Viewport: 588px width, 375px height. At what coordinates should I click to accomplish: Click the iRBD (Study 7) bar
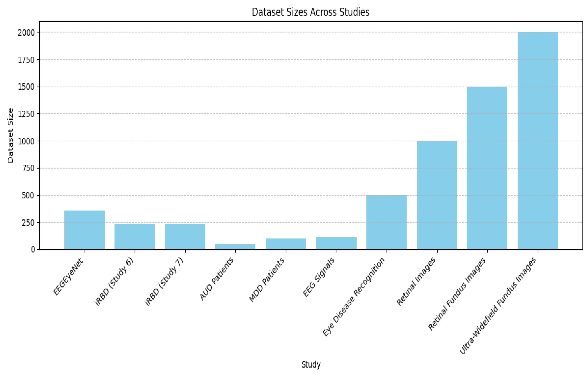(x=185, y=236)
